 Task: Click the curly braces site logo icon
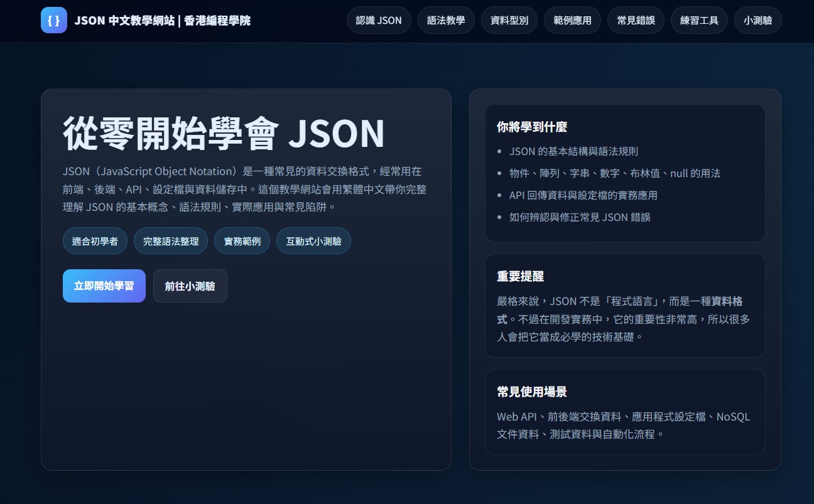[54, 20]
